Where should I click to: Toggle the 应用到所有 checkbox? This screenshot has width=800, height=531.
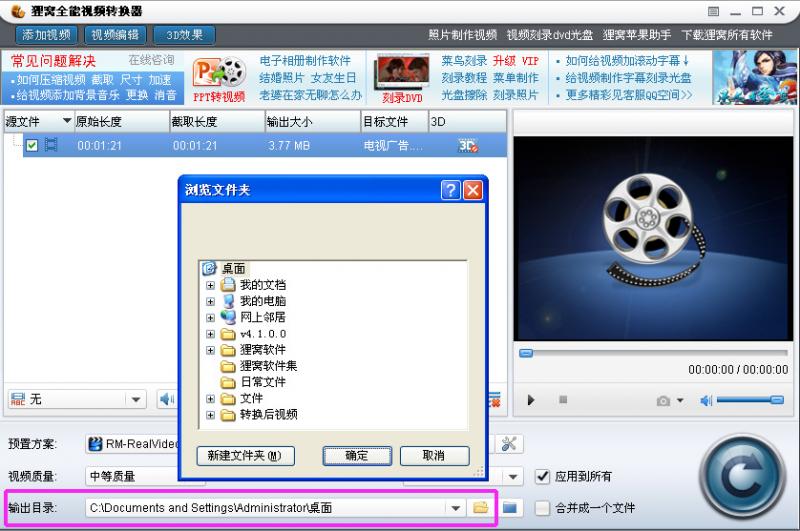[543, 476]
